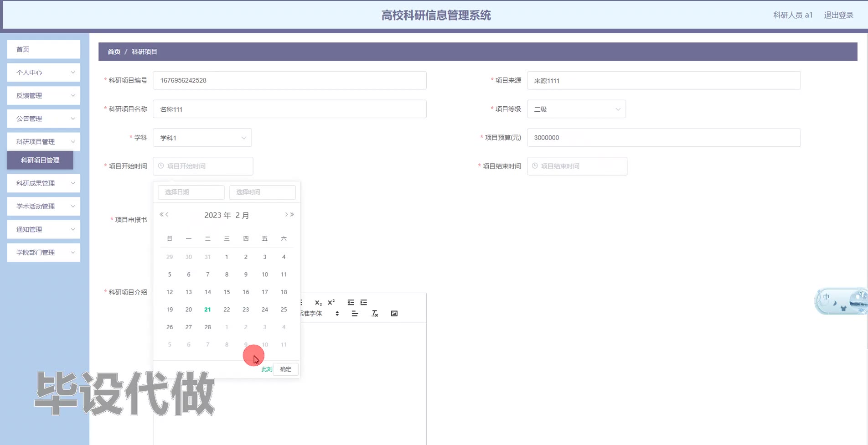Go to next month in calendar
Screen dimensions: 868x445
286,215
